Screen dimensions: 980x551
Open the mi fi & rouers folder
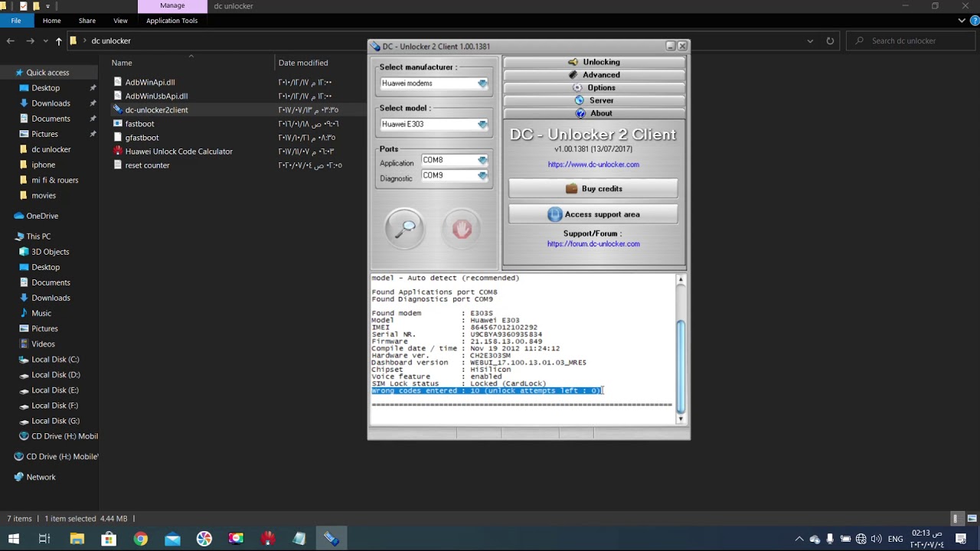[x=55, y=180]
